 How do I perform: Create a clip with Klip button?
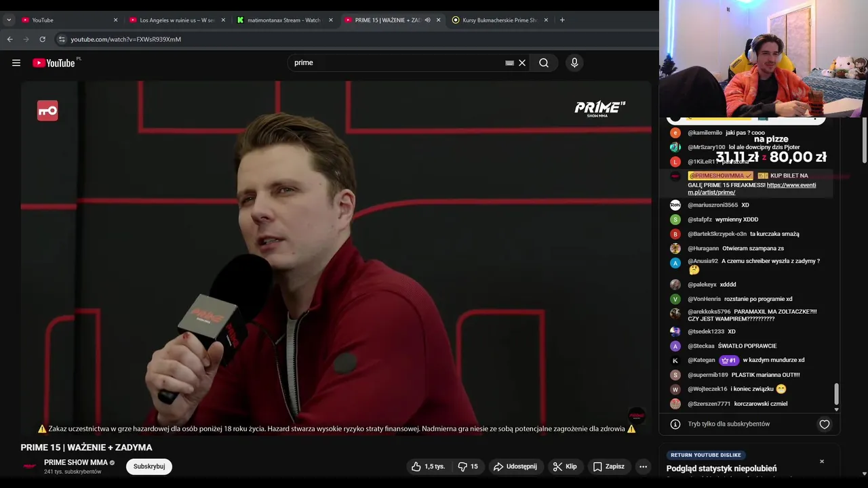tap(565, 466)
